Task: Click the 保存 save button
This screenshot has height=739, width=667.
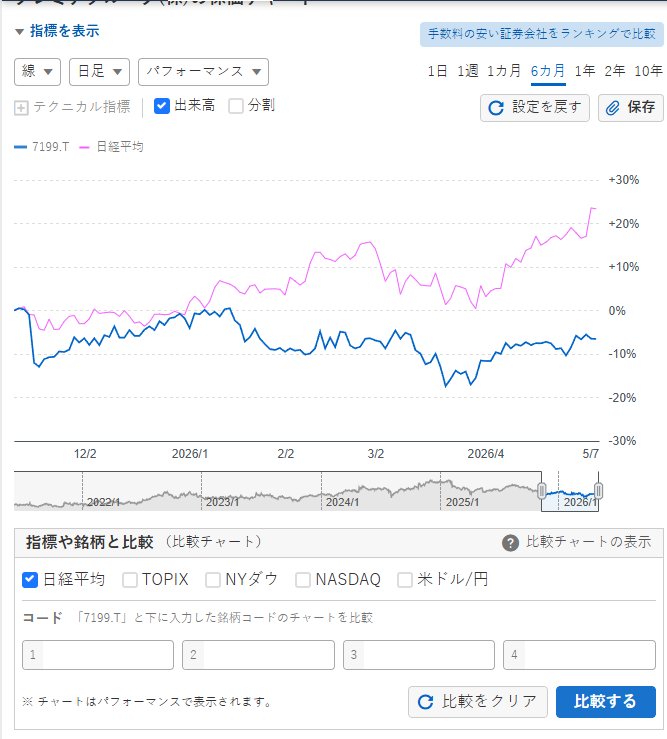Action: tap(631, 108)
